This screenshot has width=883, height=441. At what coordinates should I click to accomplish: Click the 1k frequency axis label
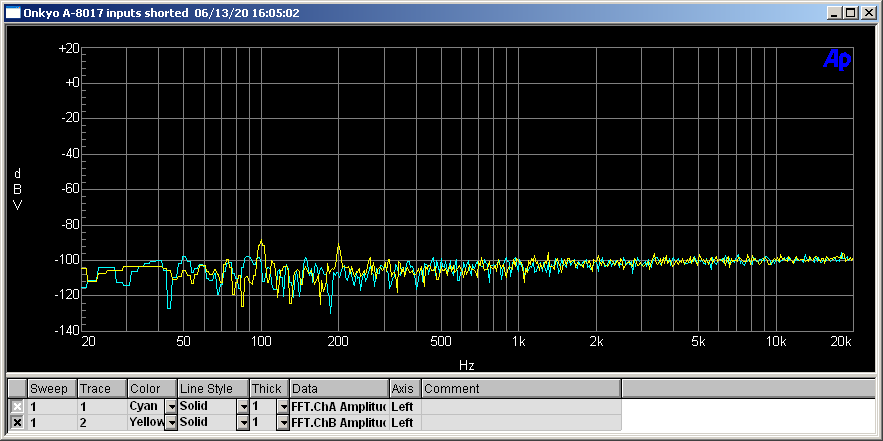click(519, 341)
